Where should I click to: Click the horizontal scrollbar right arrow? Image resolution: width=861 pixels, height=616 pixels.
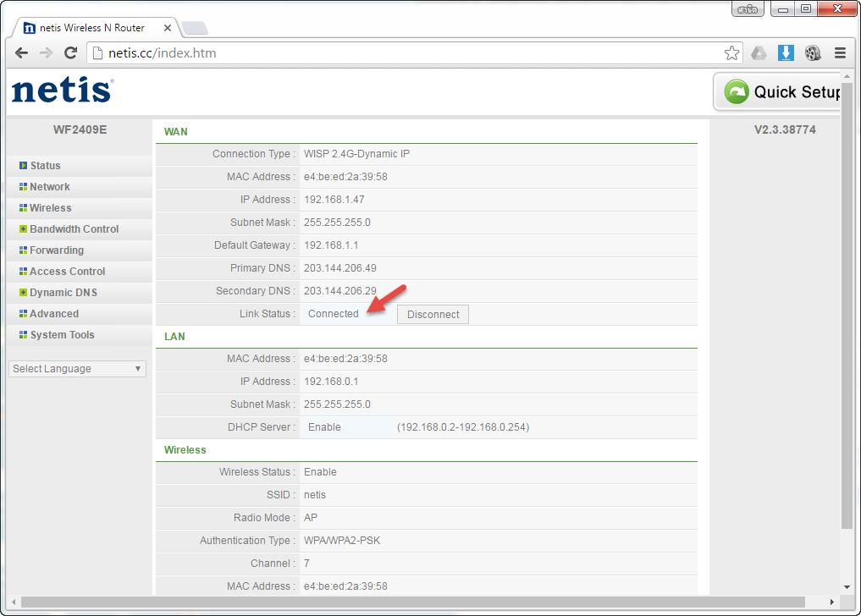[832, 602]
